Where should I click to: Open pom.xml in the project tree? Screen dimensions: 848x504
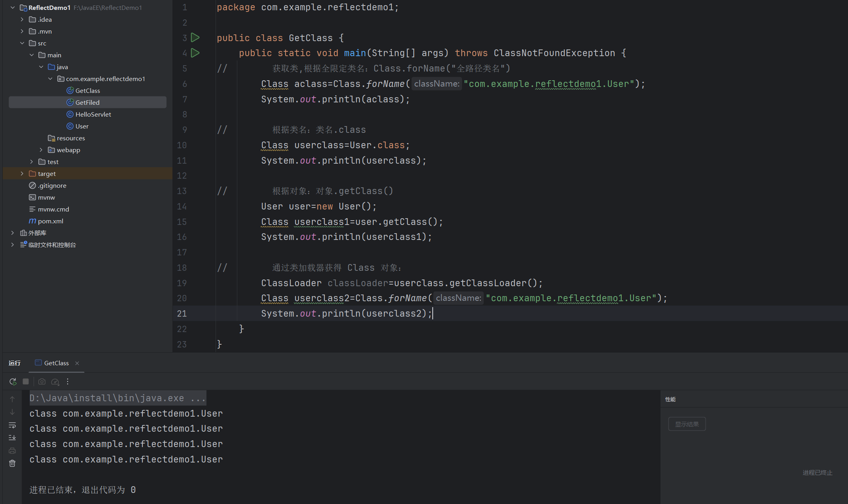50,221
